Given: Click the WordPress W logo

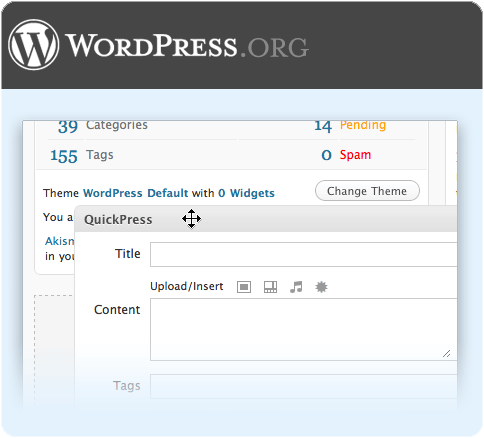Looking at the screenshot, I should point(33,45).
